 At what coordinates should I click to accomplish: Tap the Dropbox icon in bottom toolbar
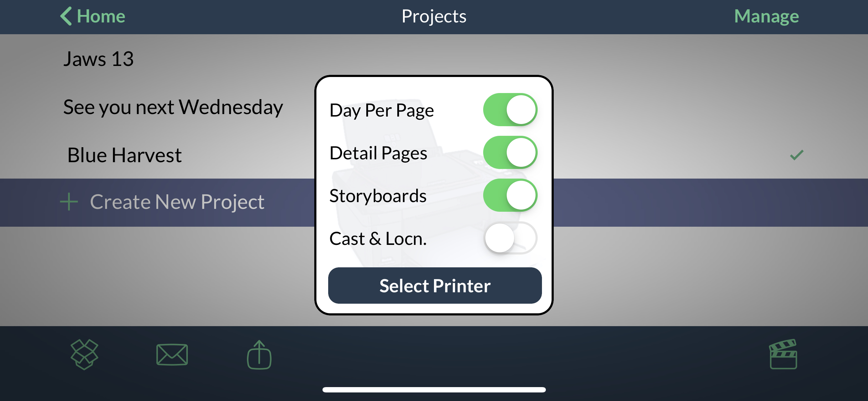(x=84, y=354)
